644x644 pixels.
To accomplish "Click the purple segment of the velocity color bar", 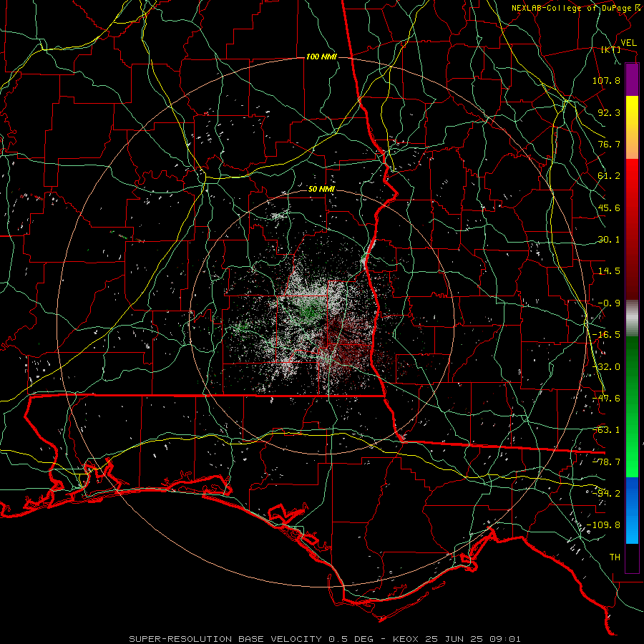I will (x=632, y=79).
